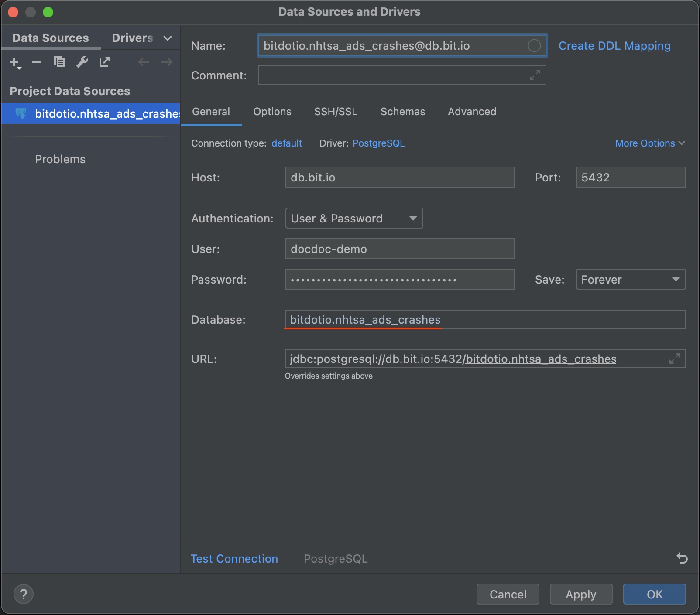
Task: Click the Create DDL Mapping link
Action: 614,46
